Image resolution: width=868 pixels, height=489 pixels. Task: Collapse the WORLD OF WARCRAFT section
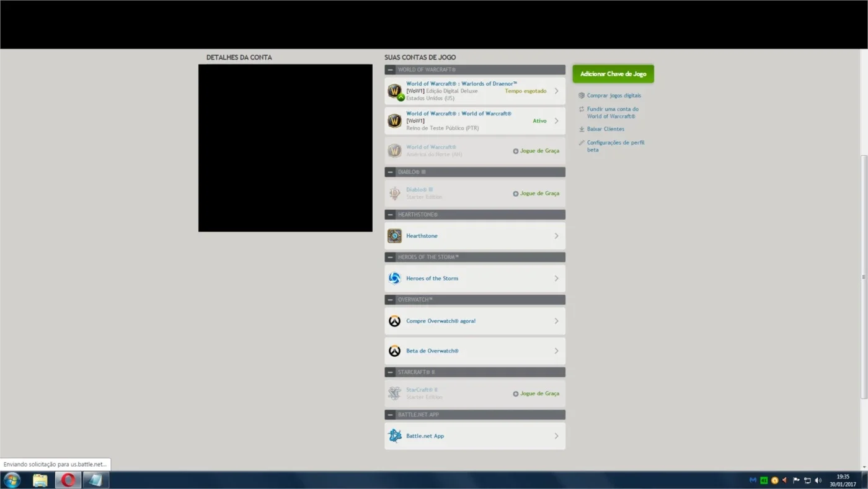tap(390, 70)
